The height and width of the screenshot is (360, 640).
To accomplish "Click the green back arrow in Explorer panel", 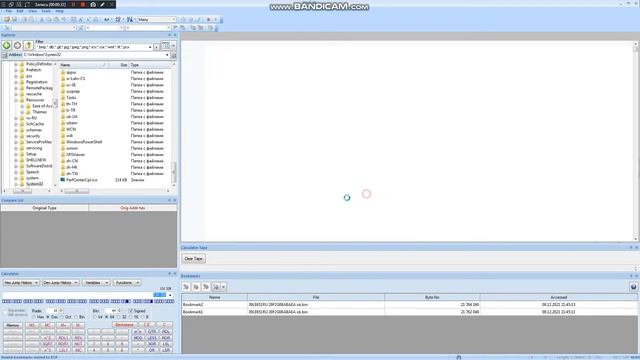I will pos(7,46).
